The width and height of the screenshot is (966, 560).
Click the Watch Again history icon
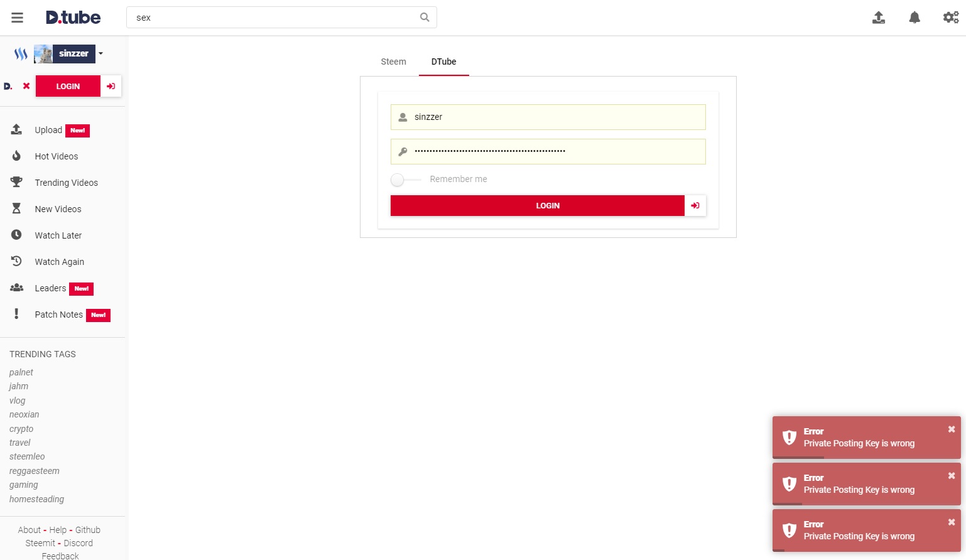(x=16, y=261)
